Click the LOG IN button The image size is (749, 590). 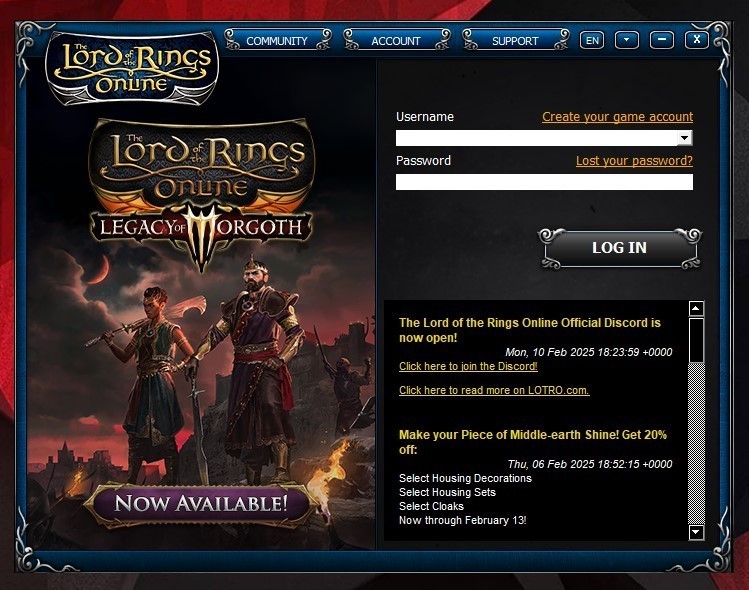620,248
